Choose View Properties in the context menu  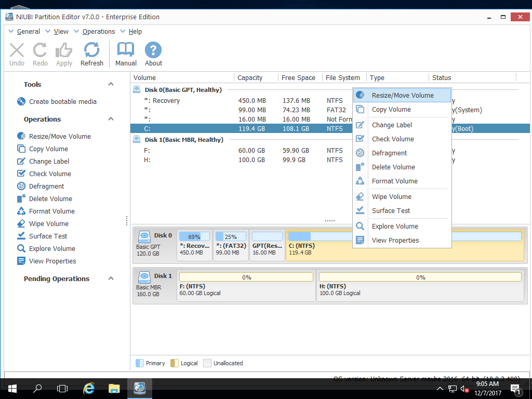pyautogui.click(x=402, y=240)
